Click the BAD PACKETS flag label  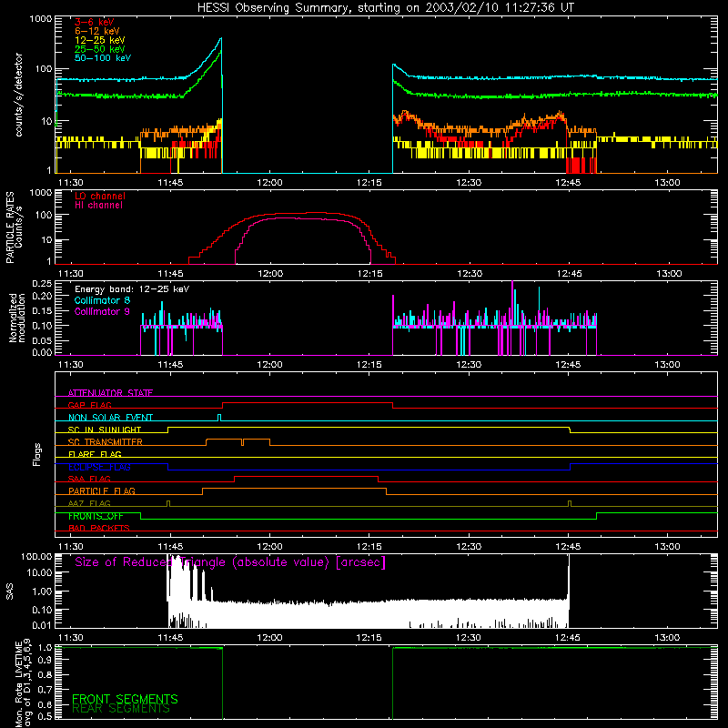tap(99, 528)
